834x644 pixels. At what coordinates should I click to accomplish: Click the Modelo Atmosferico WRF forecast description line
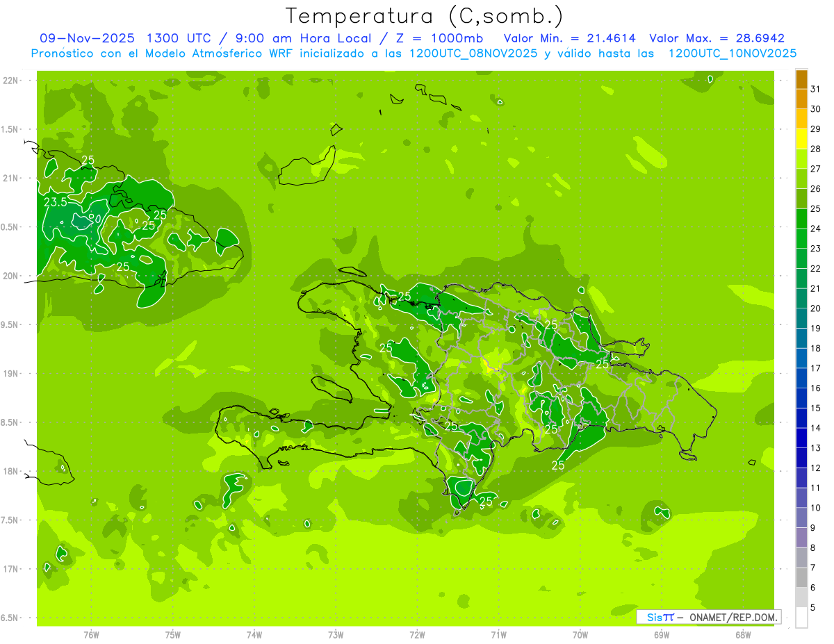pyautogui.click(x=414, y=53)
